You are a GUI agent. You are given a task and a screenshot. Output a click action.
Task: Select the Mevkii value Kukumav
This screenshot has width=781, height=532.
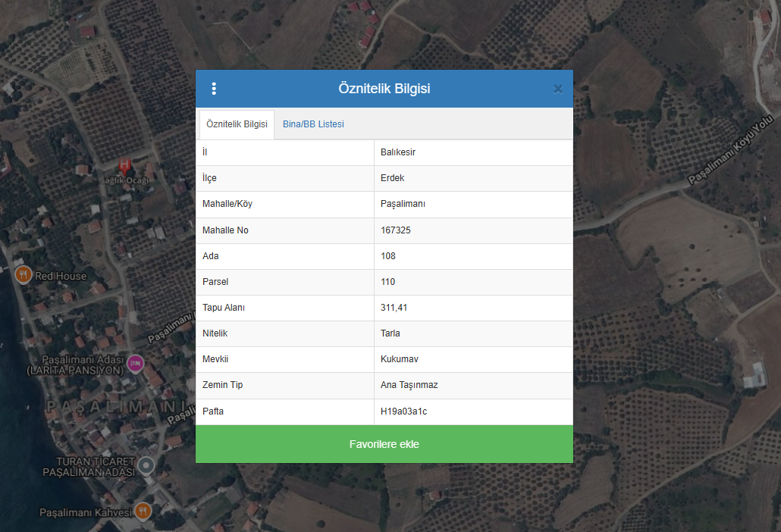(x=400, y=359)
